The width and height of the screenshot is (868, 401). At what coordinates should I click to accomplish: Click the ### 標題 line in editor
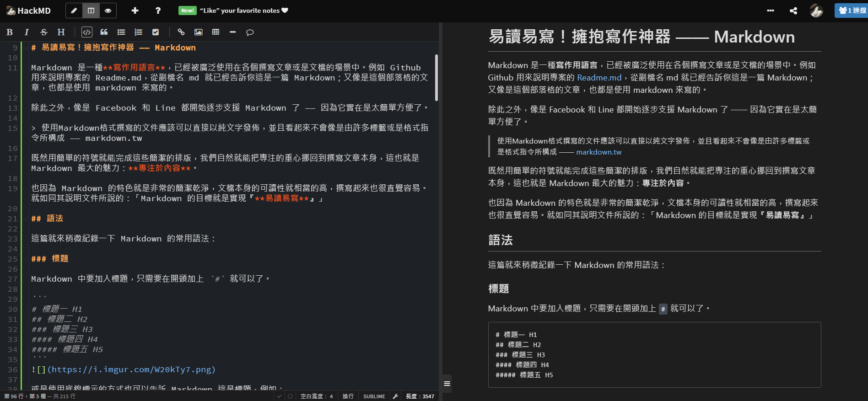(x=50, y=259)
